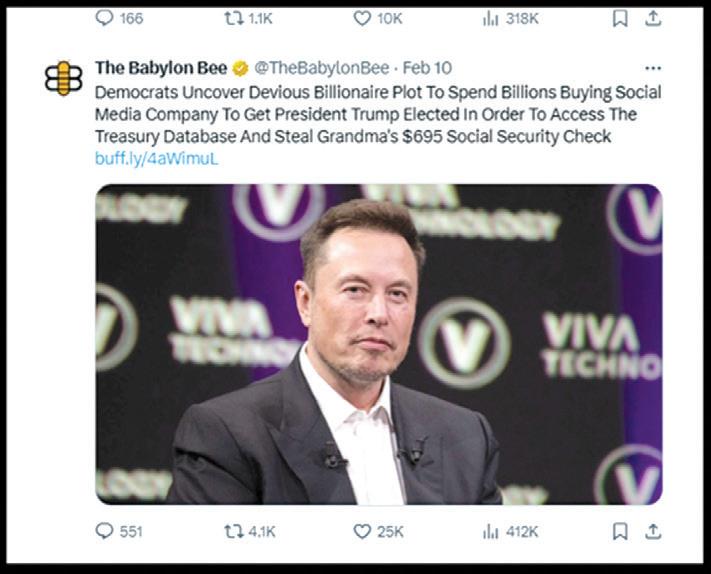View analytics showing 318K views
The width and height of the screenshot is (711, 574).
point(490,18)
